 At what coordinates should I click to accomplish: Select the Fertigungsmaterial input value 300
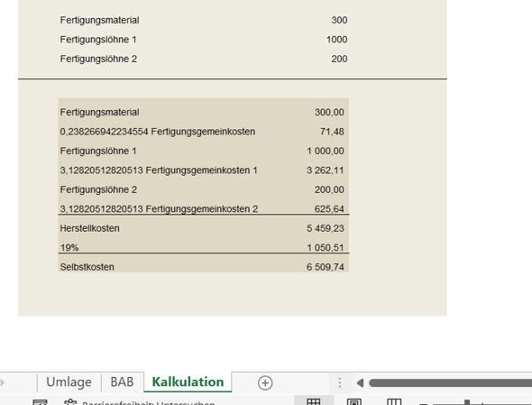[339, 21]
